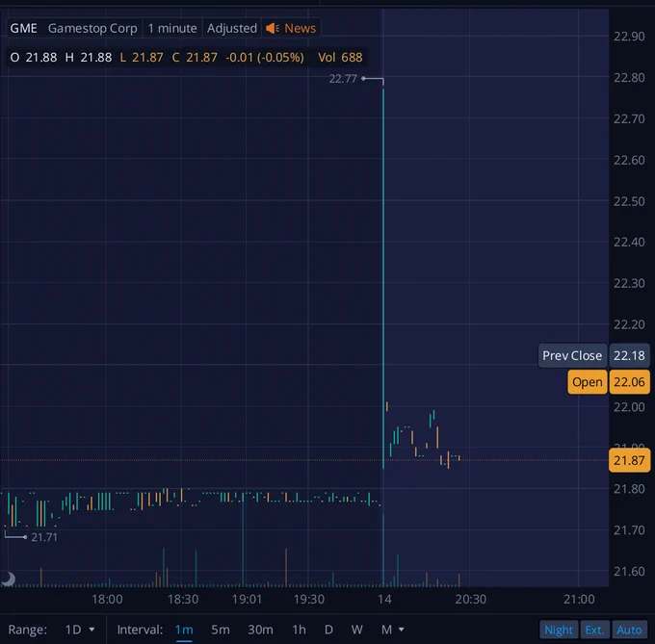Click the 22.77 high marker

(x=343, y=79)
